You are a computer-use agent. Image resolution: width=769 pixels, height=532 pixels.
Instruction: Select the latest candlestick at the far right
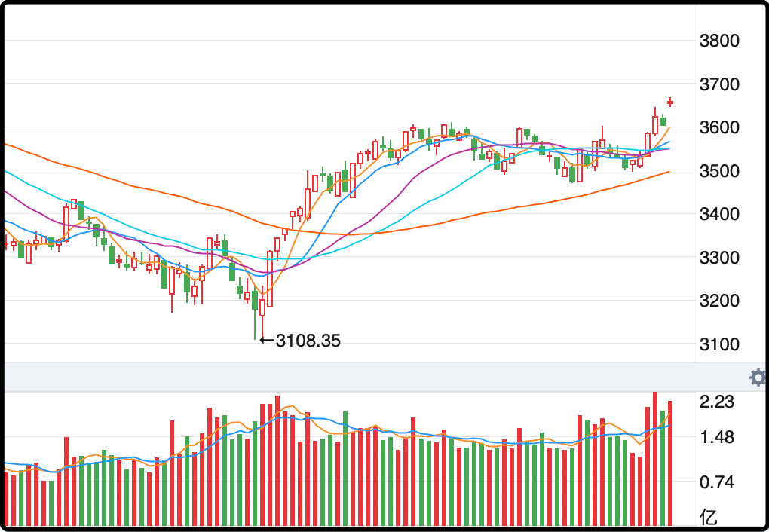(670, 102)
